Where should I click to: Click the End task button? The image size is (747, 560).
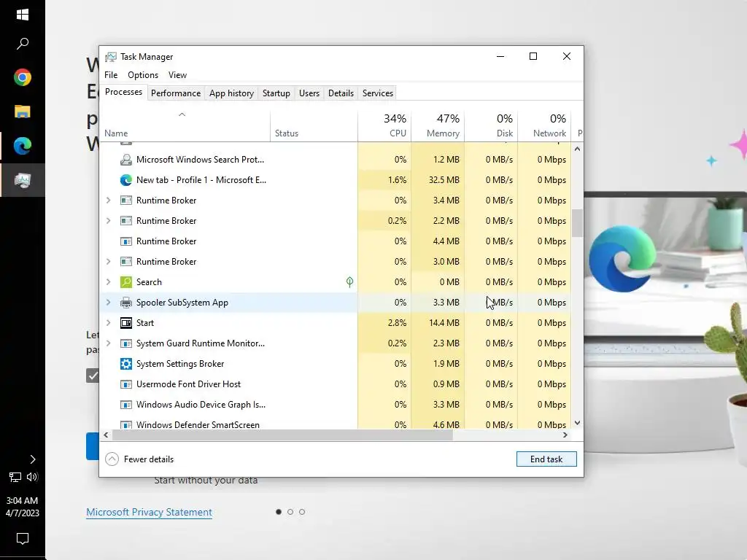pos(546,459)
